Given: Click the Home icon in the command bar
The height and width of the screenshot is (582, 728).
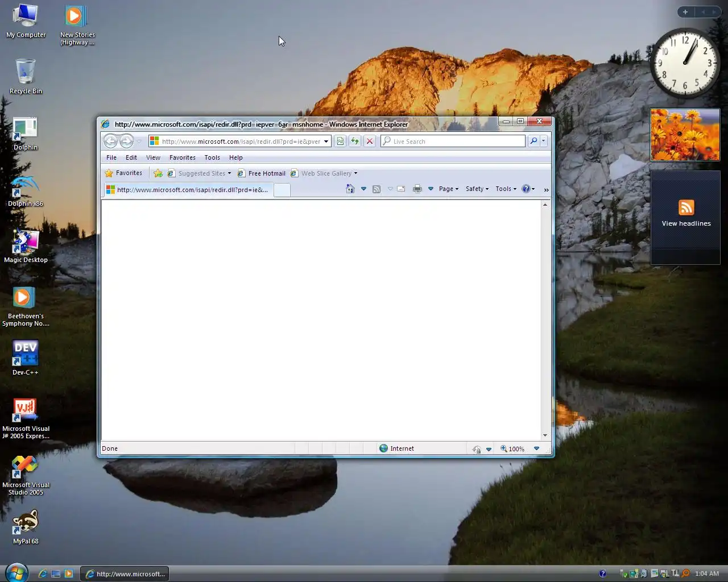Looking at the screenshot, I should pos(350,189).
